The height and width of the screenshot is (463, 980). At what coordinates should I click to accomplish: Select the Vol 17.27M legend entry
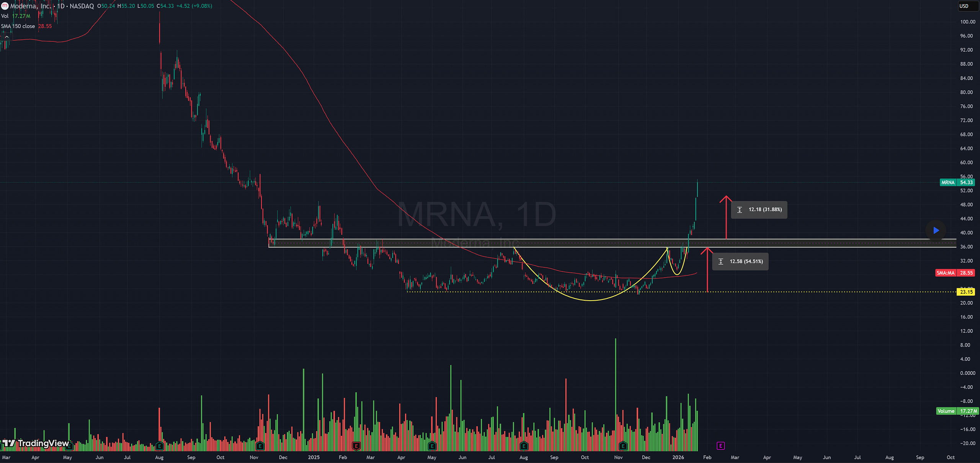point(16,16)
